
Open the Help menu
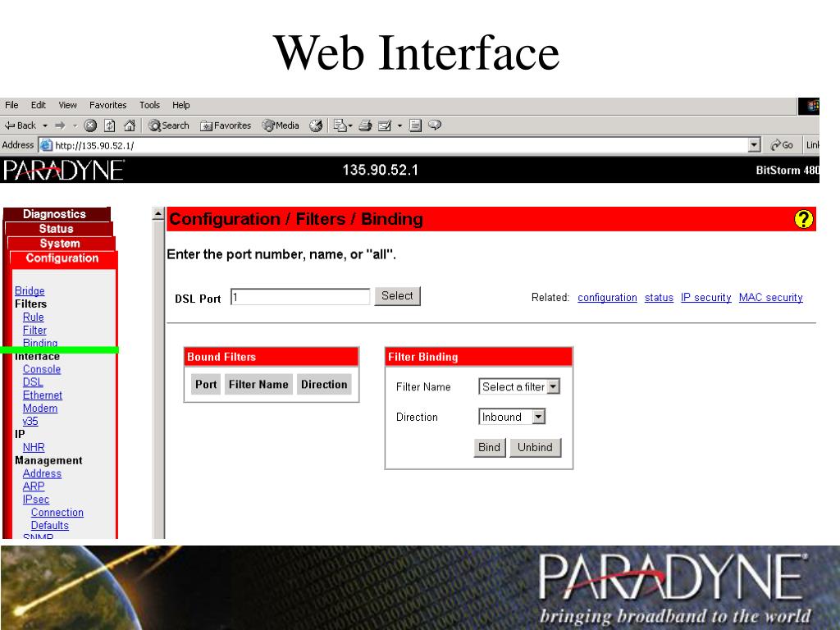pos(181,105)
